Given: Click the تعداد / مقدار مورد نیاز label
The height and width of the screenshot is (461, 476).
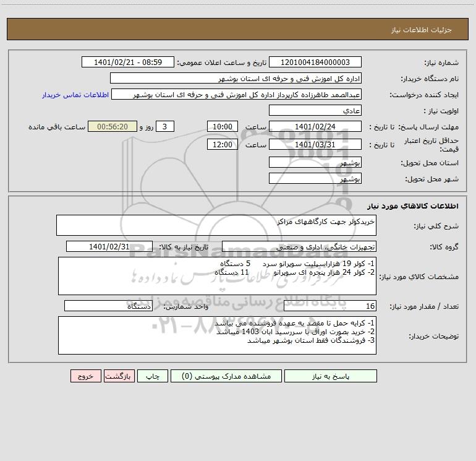Looking at the screenshot, I should click(424, 307).
